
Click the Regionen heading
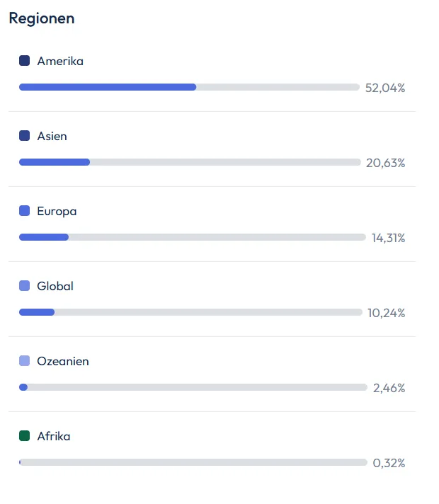[x=42, y=18]
